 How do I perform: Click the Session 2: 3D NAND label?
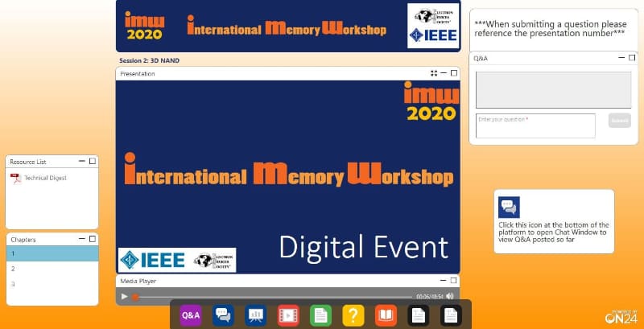[149, 60]
